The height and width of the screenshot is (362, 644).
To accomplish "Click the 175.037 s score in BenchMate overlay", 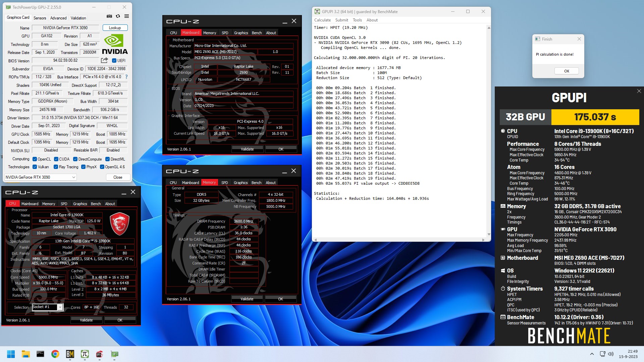I will [x=595, y=117].
